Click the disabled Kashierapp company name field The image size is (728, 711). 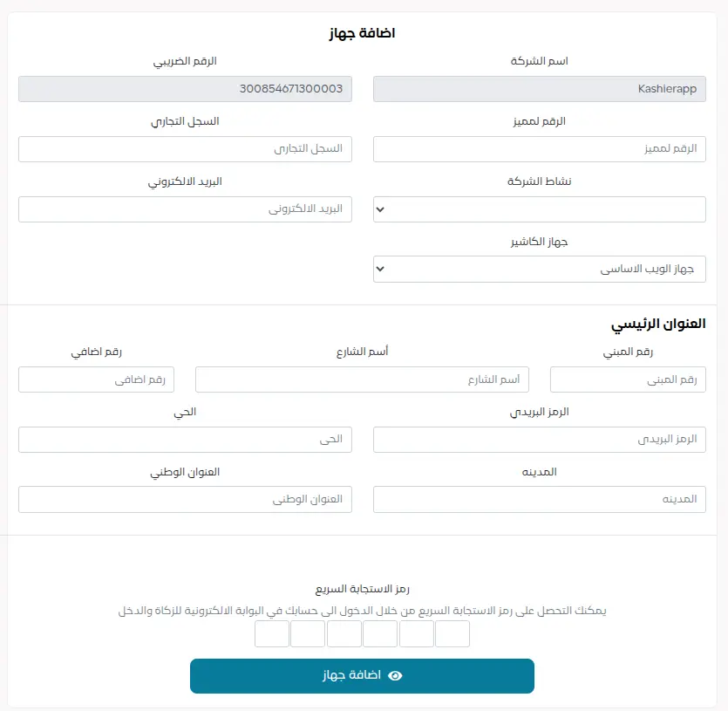539,88
